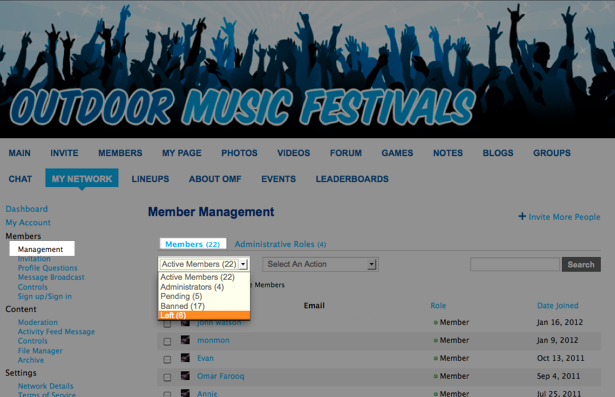Open the Message Broadcast sidebar link

coord(51,277)
